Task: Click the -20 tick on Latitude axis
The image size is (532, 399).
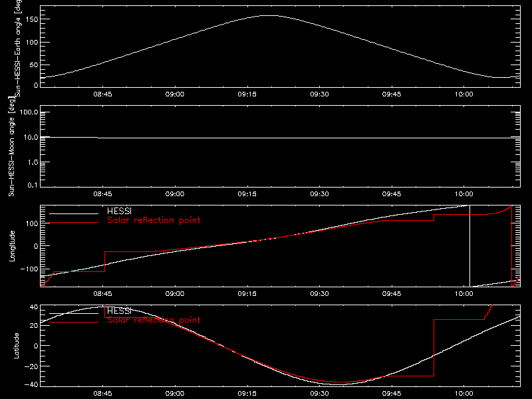Action: [x=32, y=366]
